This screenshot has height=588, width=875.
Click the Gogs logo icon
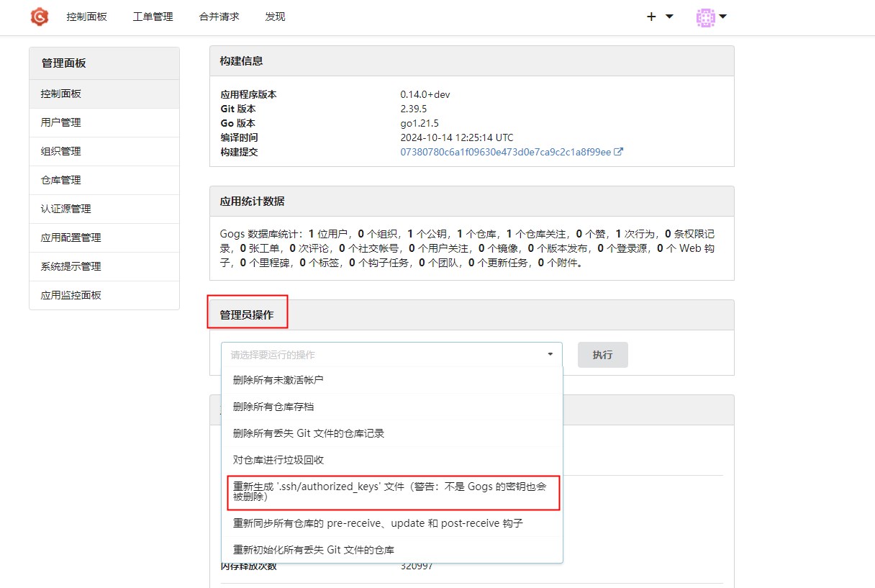pyautogui.click(x=39, y=17)
